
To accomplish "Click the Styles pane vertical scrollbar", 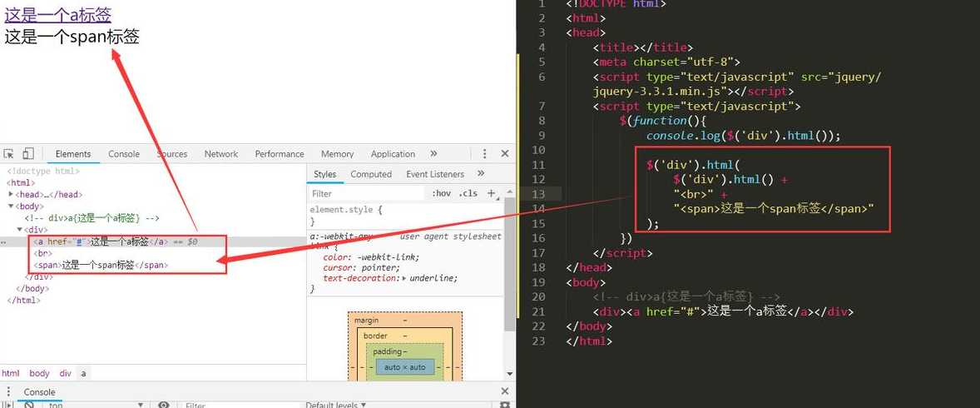I will [509, 263].
